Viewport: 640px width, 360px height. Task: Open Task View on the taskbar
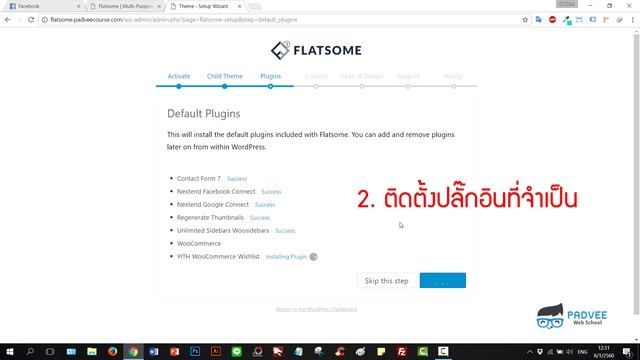coord(50,351)
